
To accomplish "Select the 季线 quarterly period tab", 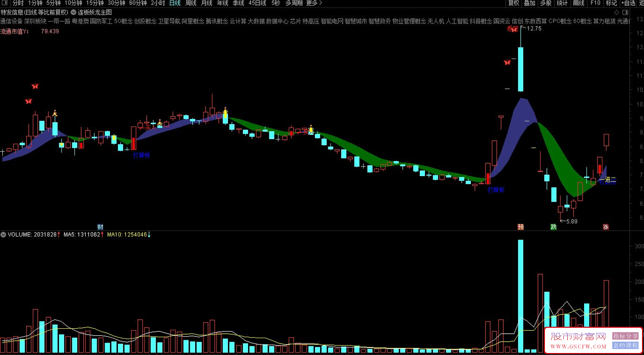I will 238,3.
